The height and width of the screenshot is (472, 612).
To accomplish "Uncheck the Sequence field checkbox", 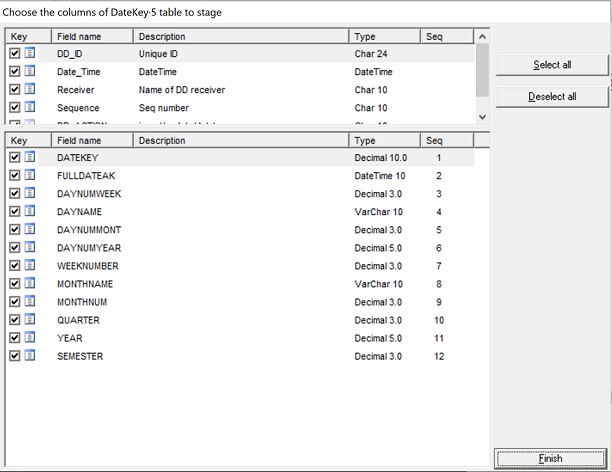I will [x=14, y=108].
